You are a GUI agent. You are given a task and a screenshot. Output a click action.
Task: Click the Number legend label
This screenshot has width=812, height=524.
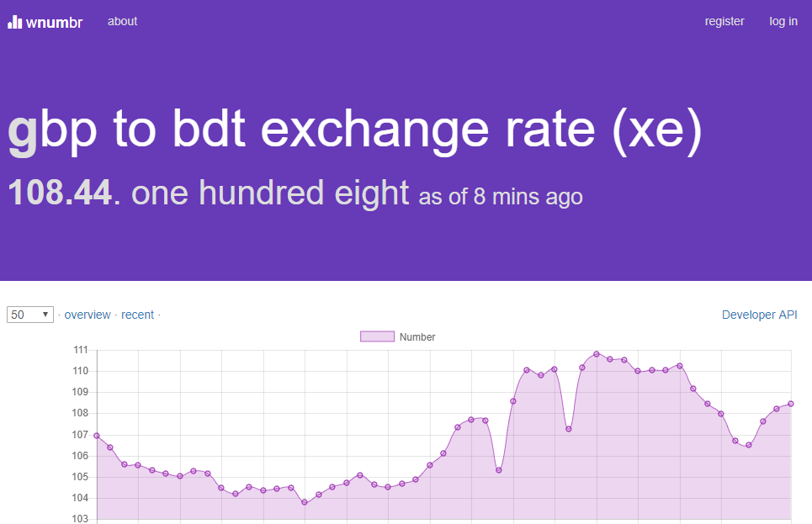click(417, 336)
